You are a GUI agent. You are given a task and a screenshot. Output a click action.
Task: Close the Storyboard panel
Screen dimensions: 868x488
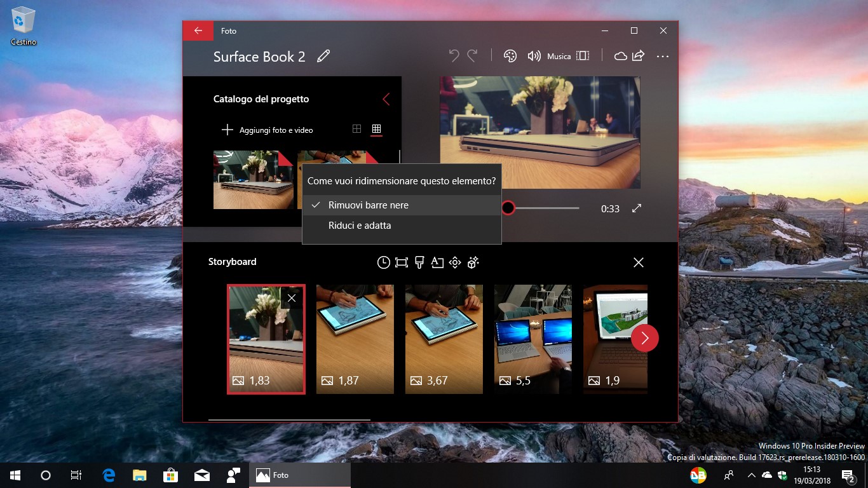point(639,262)
